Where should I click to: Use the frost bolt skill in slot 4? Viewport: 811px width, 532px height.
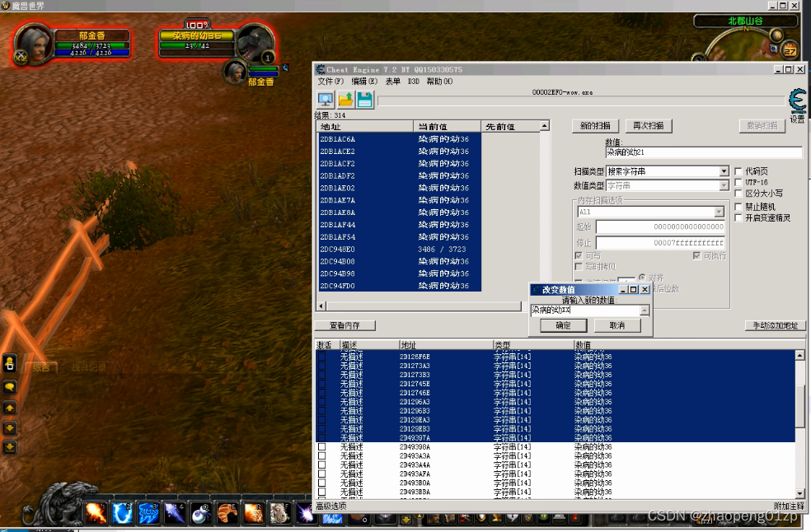(175, 513)
